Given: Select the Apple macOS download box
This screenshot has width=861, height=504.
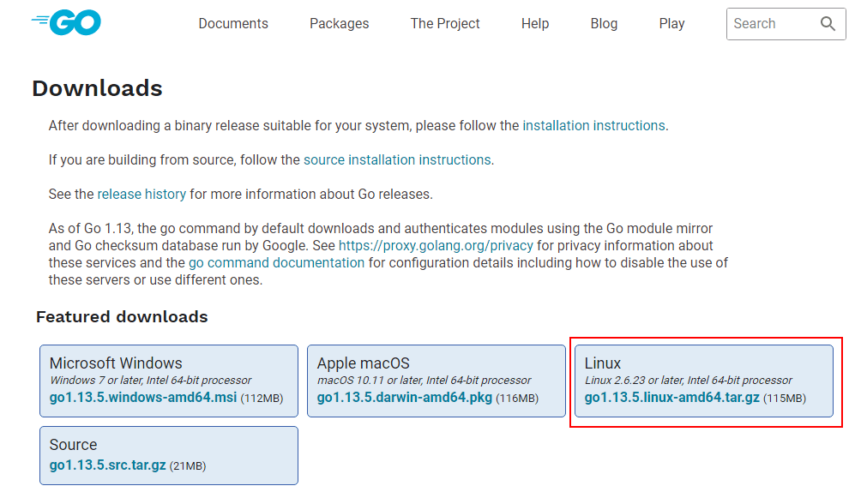Looking at the screenshot, I should pyautogui.click(x=436, y=381).
